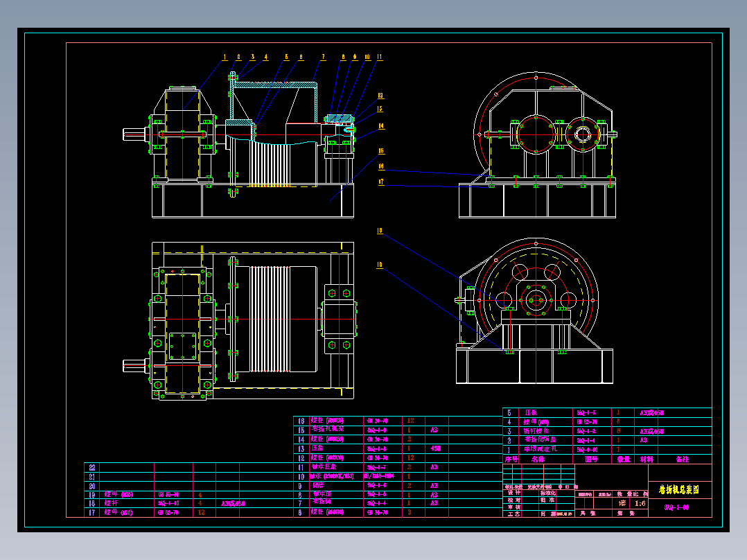Click the empty row numbered 22 in the parts list
This screenshot has height=560, width=747.
pos(188,468)
